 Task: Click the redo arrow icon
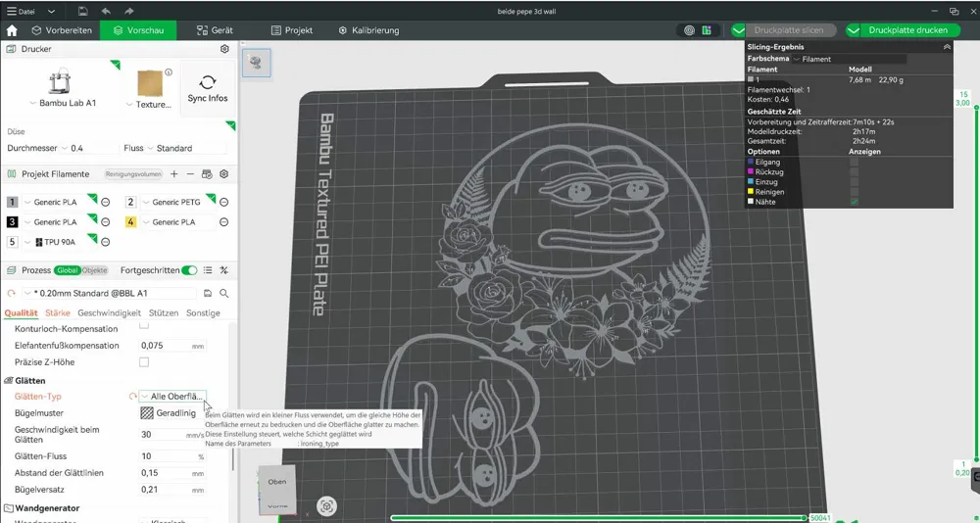(128, 11)
